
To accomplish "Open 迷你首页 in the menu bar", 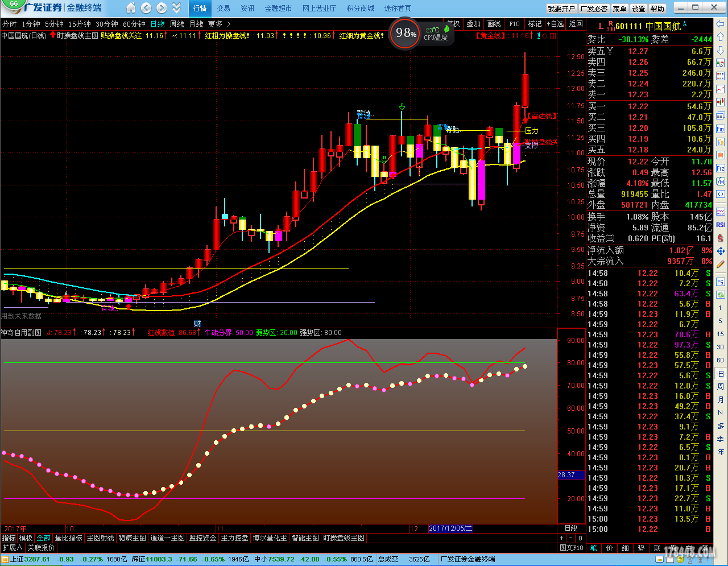I will (x=398, y=9).
